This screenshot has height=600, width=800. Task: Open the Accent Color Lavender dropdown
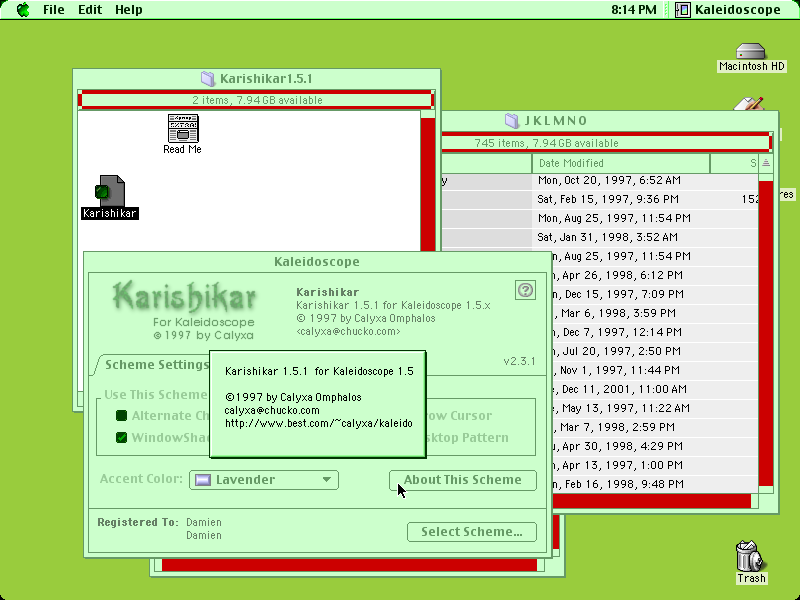(264, 480)
